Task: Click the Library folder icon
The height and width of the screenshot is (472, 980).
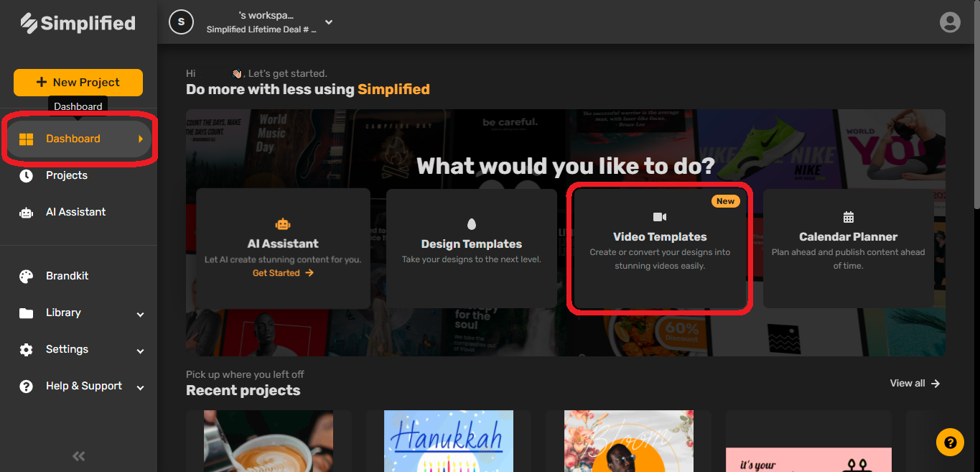Action: [27, 313]
